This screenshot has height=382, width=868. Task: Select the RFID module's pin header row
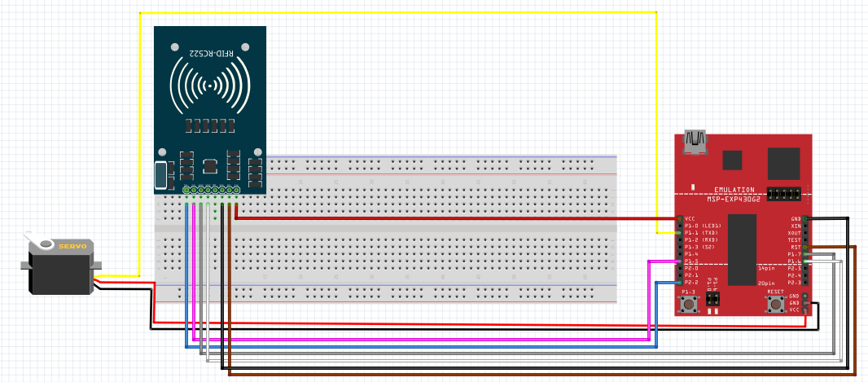[212, 190]
